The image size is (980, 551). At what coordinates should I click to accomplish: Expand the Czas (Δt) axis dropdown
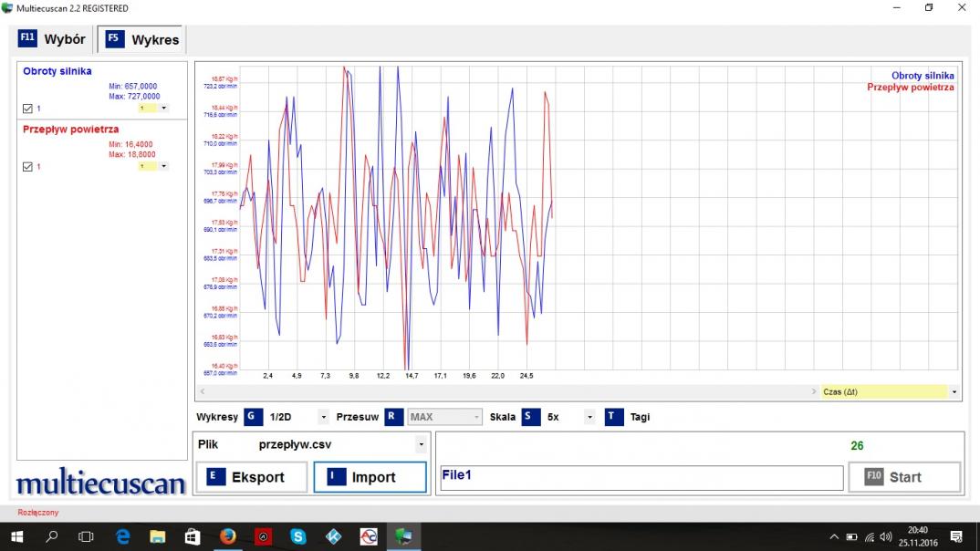(x=954, y=392)
